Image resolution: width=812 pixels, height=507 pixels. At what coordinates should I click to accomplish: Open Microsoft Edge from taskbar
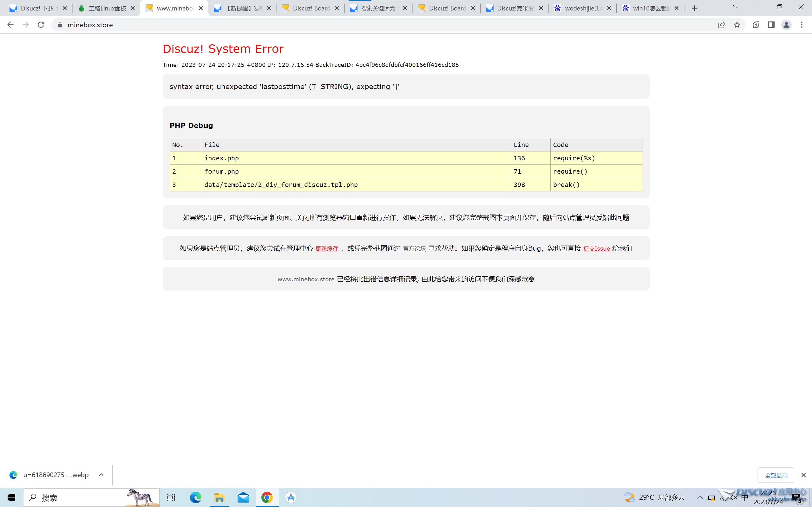(x=195, y=497)
